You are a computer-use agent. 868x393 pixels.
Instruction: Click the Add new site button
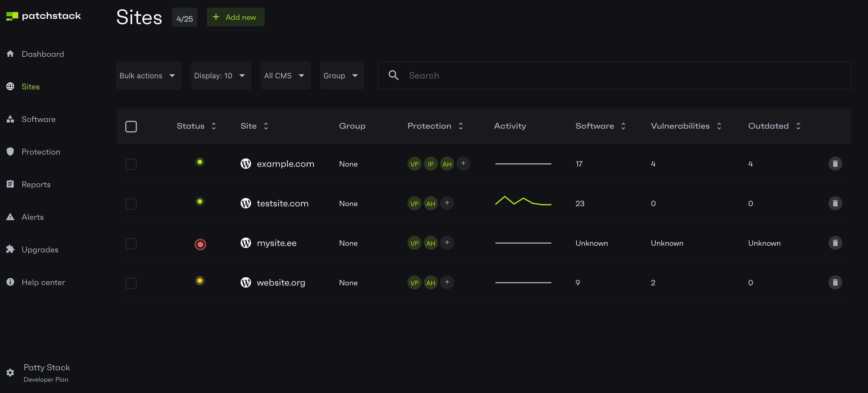(235, 17)
